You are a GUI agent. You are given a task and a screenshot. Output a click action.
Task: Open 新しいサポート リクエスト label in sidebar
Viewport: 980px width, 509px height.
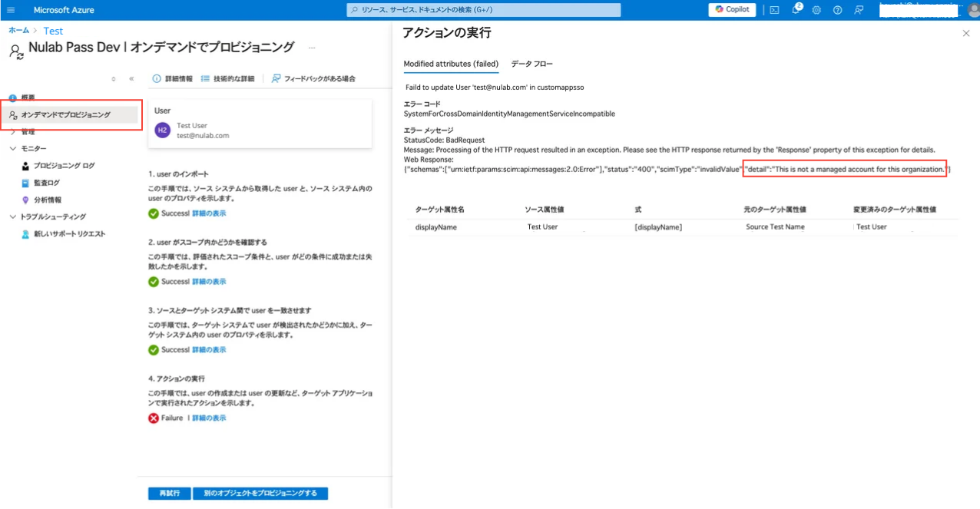tap(69, 233)
